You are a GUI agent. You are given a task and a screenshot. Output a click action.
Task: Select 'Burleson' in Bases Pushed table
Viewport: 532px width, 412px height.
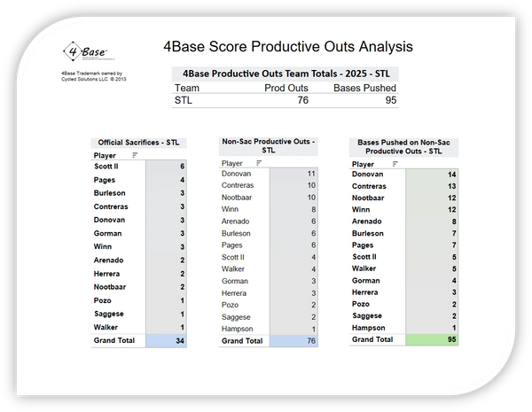point(368,234)
